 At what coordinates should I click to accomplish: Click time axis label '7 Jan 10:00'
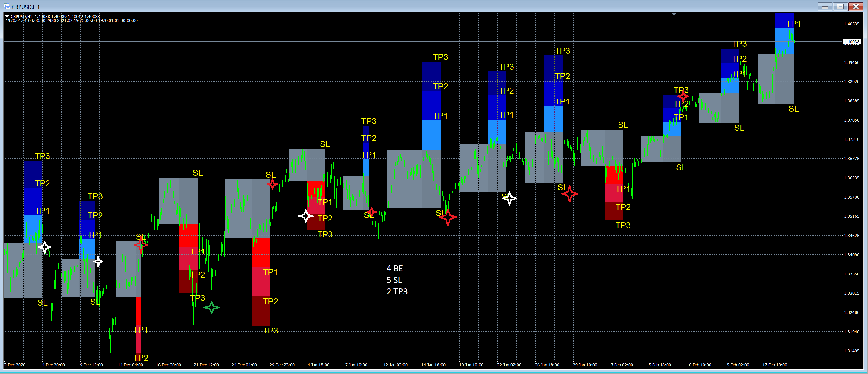(356, 365)
